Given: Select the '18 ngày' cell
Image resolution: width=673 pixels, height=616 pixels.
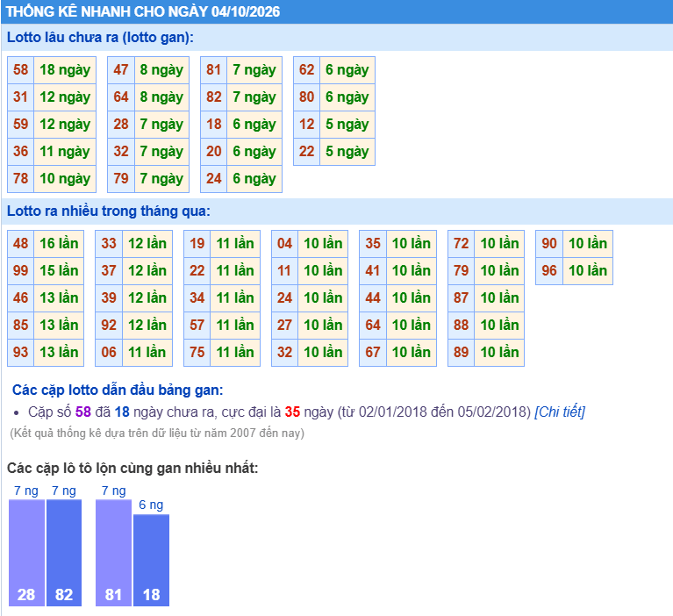Looking at the screenshot, I should pyautogui.click(x=65, y=69).
